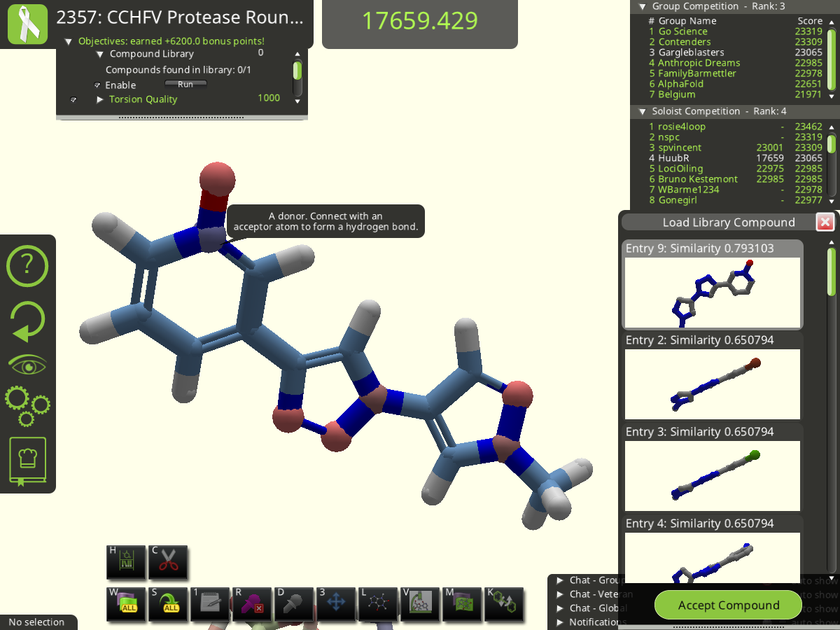Open the notepad tool
This screenshot has width=840, height=630.
(210, 604)
